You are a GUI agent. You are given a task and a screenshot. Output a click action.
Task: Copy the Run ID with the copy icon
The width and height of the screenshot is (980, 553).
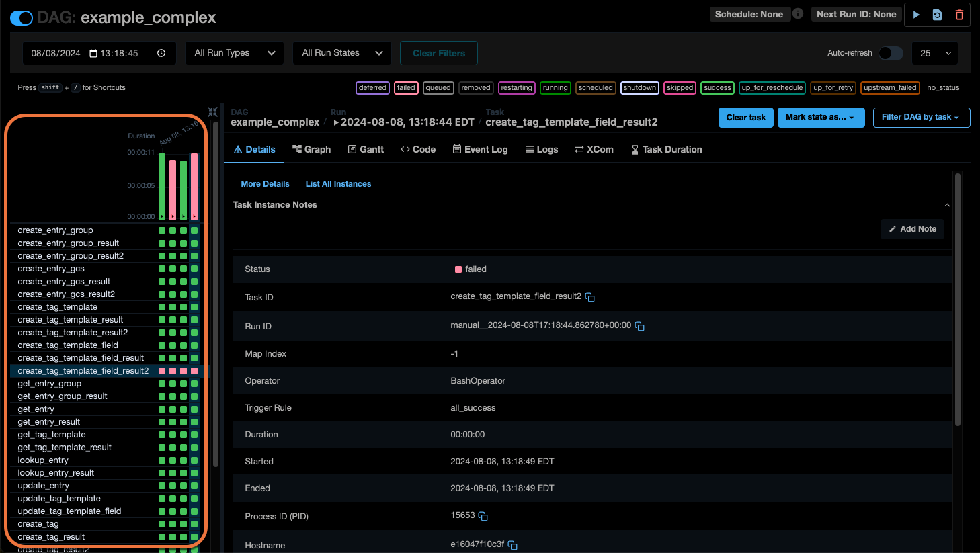639,326
